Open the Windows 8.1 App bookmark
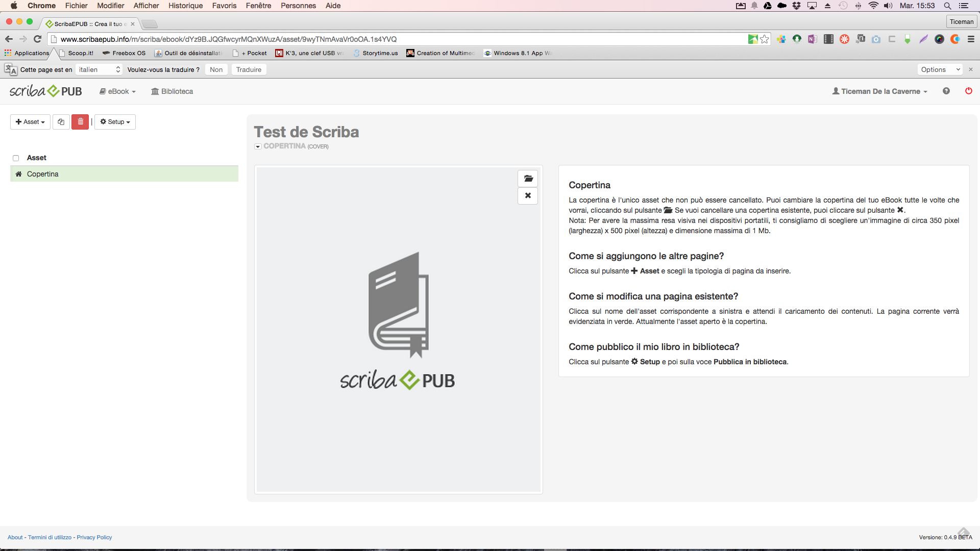This screenshot has height=551, width=980. click(x=518, y=53)
